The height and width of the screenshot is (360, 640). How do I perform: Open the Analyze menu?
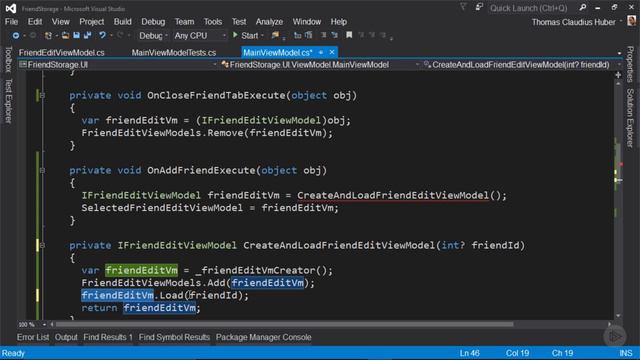point(269,22)
